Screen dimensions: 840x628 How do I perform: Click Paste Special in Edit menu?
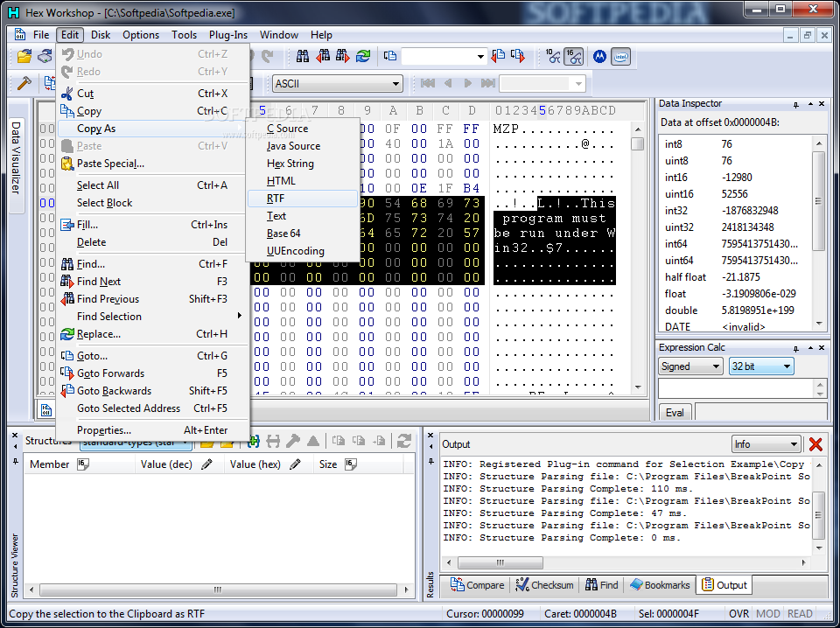tap(152, 164)
